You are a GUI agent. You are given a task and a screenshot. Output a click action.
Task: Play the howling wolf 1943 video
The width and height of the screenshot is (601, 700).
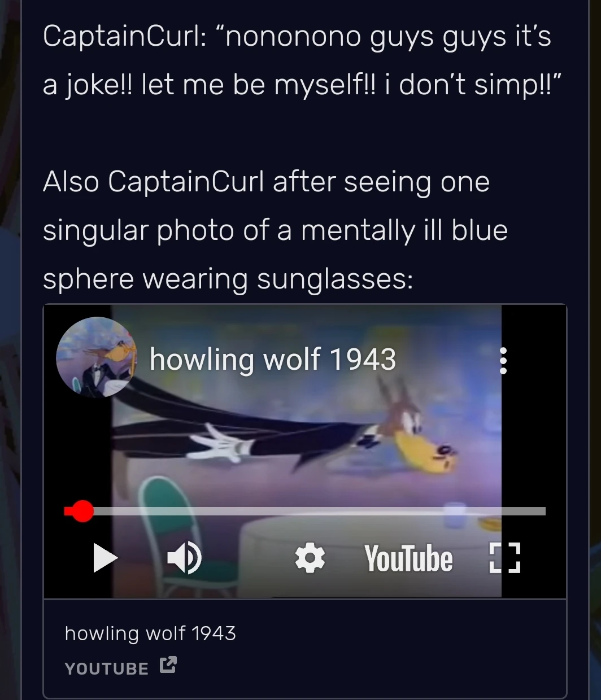point(105,558)
